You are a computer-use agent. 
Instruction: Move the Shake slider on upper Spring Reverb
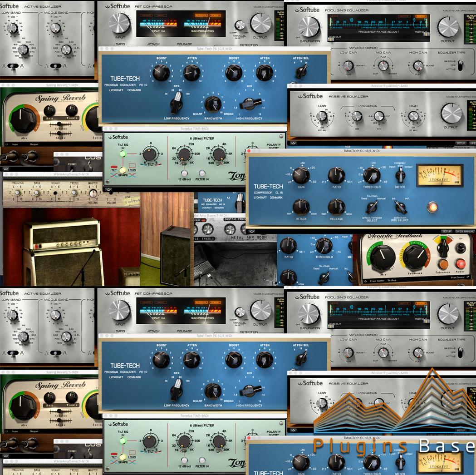[x=60, y=134]
